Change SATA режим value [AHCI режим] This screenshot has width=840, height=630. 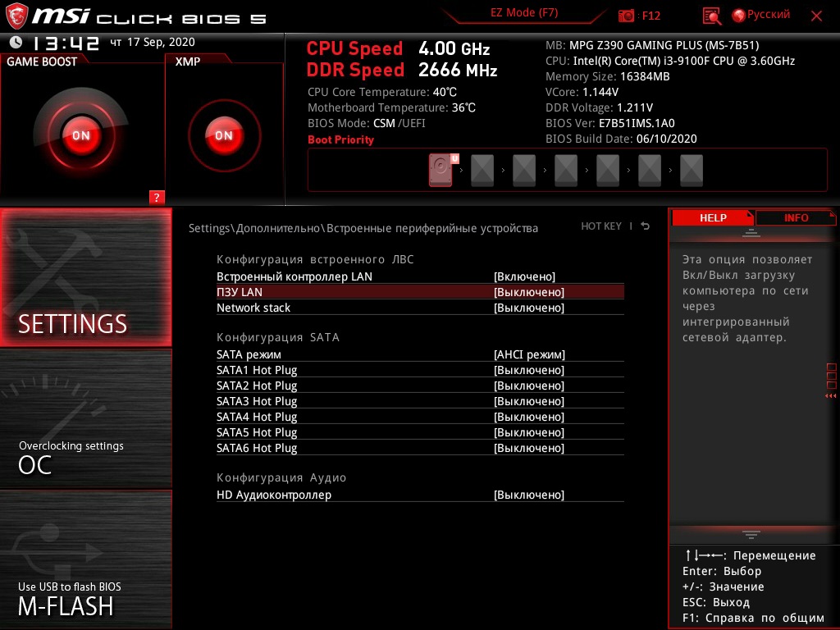coord(529,354)
